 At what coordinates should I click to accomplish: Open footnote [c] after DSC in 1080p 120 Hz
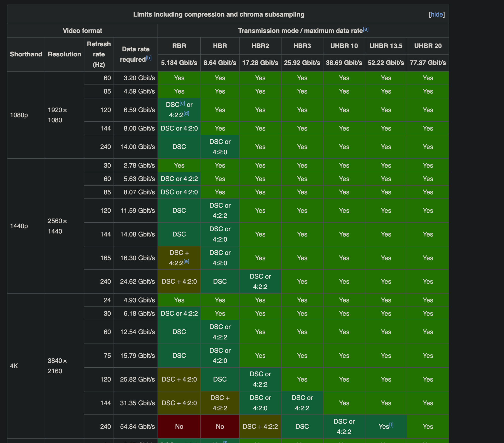[x=182, y=103]
